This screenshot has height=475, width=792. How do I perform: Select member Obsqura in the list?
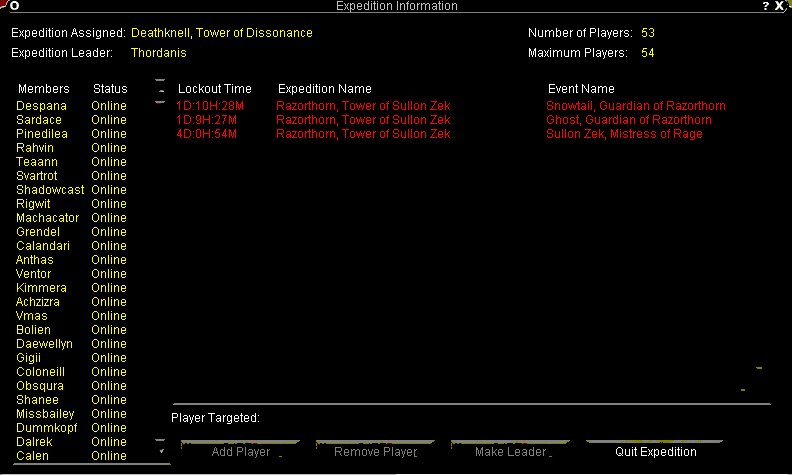tap(40, 386)
